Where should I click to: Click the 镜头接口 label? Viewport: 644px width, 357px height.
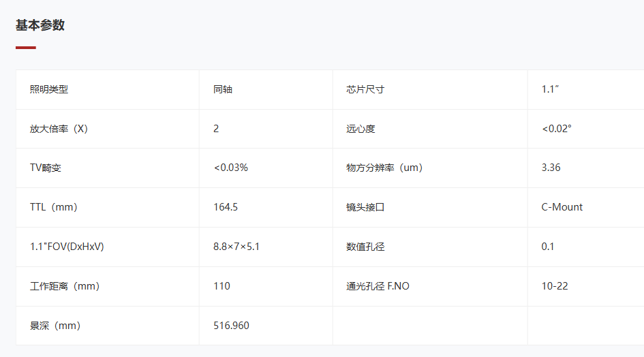click(x=365, y=207)
